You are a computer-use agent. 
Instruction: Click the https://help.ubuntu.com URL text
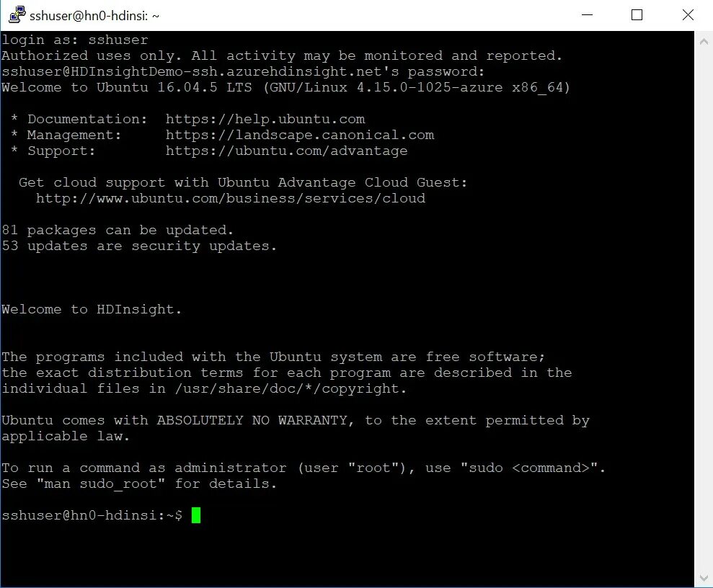pyautogui.click(x=265, y=119)
